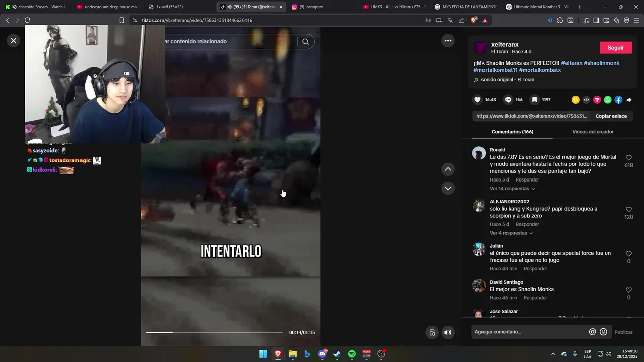Click Responder under David Santiago's comment

click(535, 298)
